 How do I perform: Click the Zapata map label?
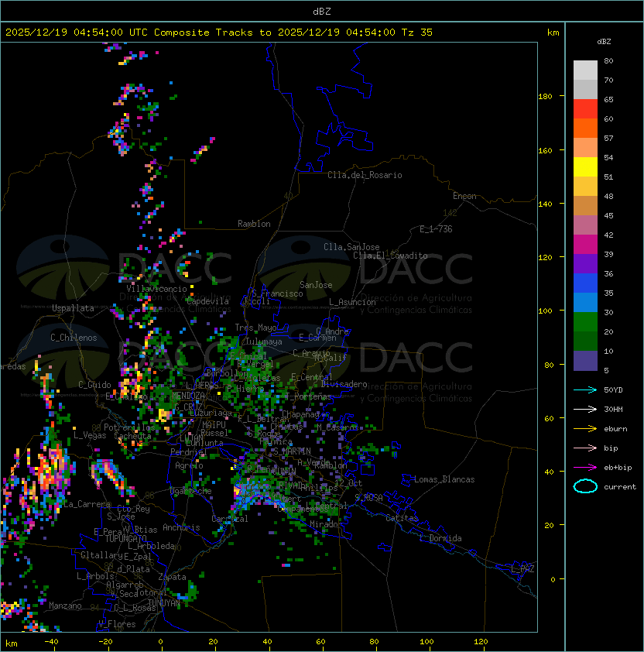pos(172,577)
